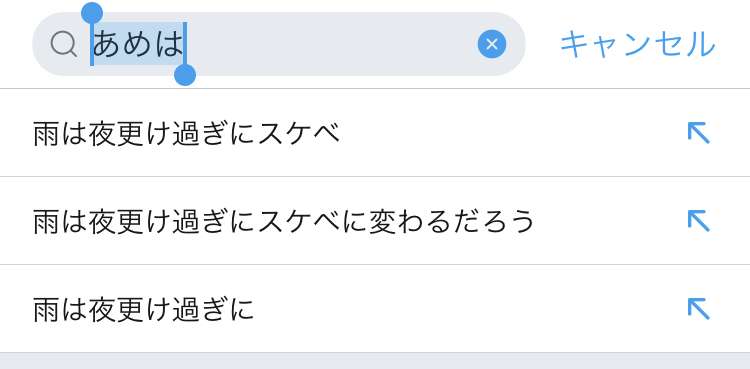Viewport: 750px width, 369px height.
Task: Click the bottom text selection handle
Action: [185, 75]
